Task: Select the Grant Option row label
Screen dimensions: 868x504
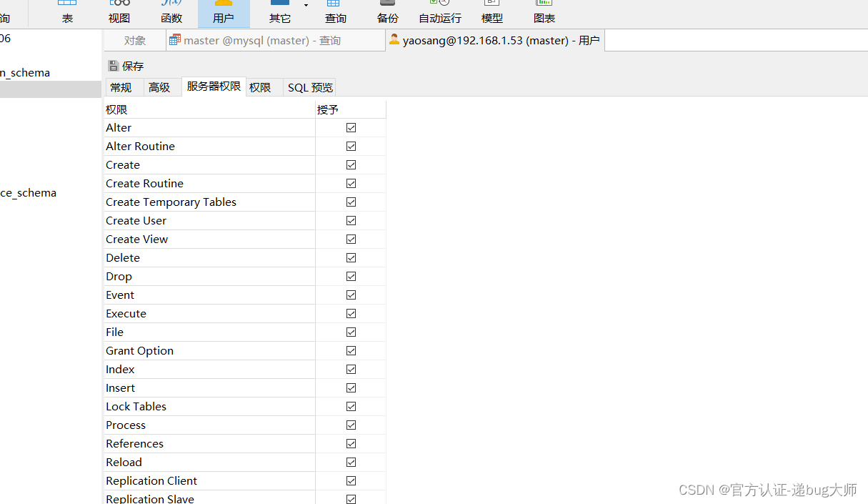Action: tap(139, 351)
